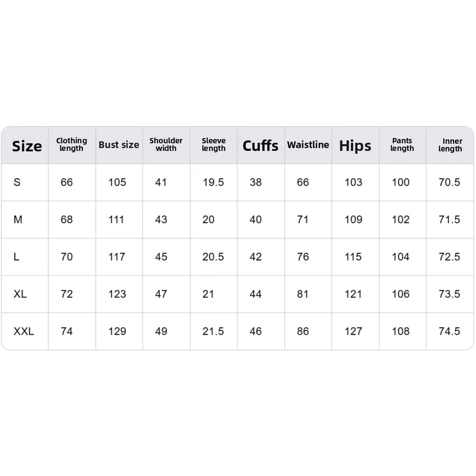Click bust size value 105 for S
Viewport: 476px width, 476px height.
coord(117,182)
